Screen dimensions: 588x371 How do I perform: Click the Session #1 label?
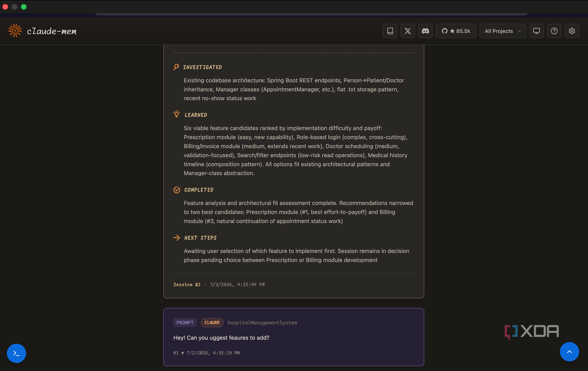click(x=187, y=284)
